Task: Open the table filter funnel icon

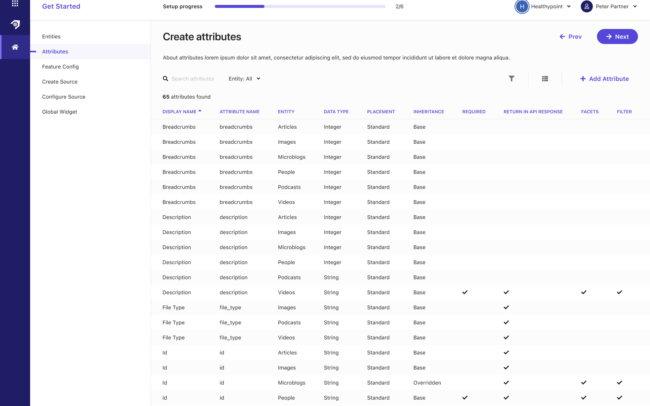Action: click(511, 78)
